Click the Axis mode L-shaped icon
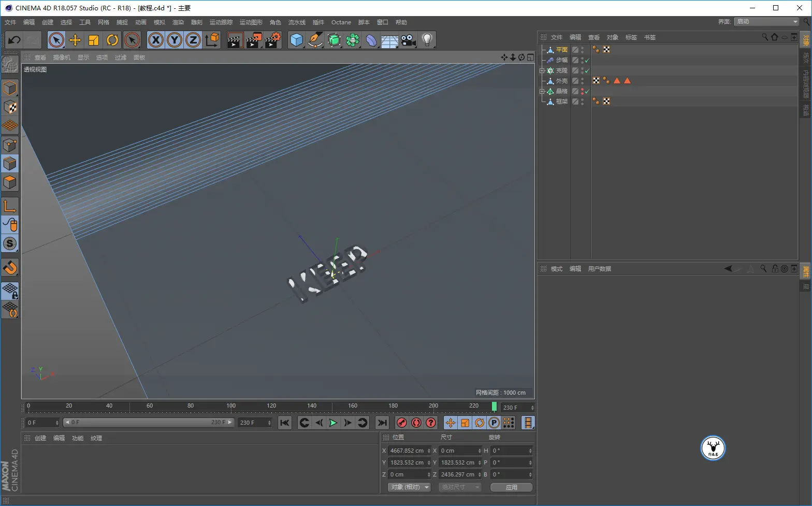The height and width of the screenshot is (506, 812). [x=10, y=206]
